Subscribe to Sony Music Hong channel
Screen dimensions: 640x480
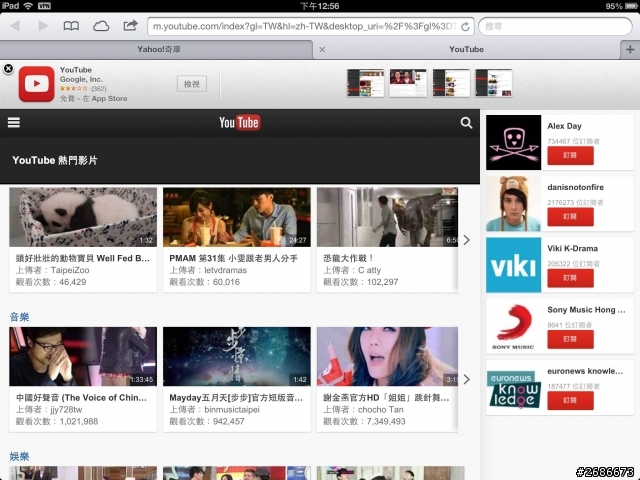[x=570, y=339]
